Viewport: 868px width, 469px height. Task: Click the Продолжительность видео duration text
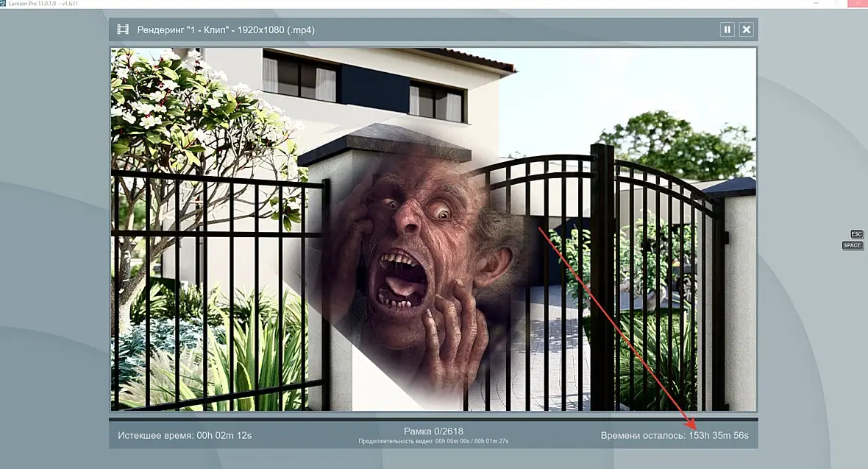(433, 441)
